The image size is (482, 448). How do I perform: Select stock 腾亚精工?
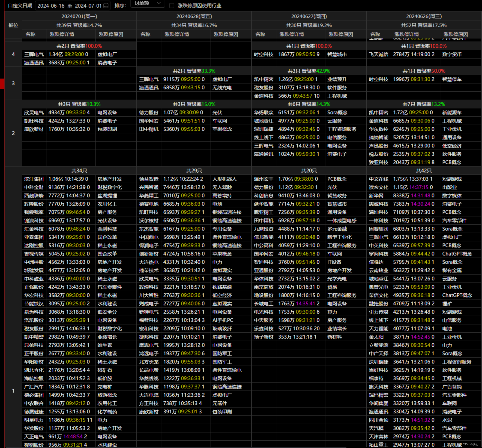pyautogui.click(x=264, y=212)
